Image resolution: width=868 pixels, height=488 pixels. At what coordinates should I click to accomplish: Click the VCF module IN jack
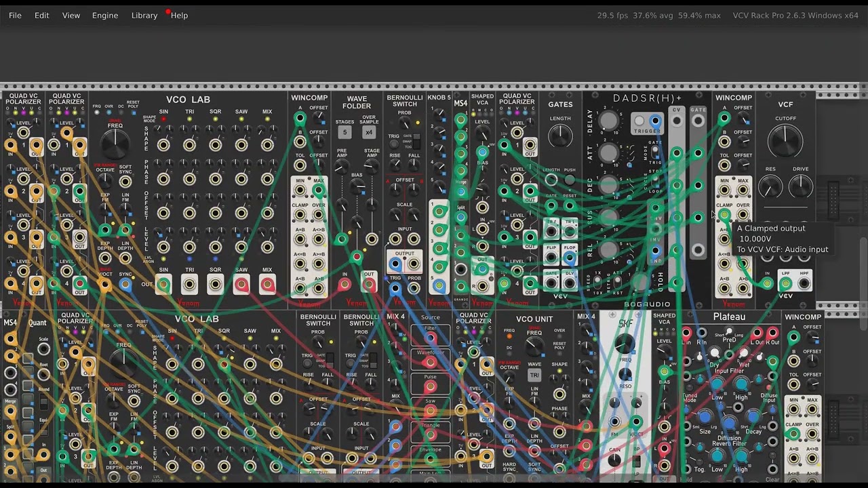(x=767, y=283)
